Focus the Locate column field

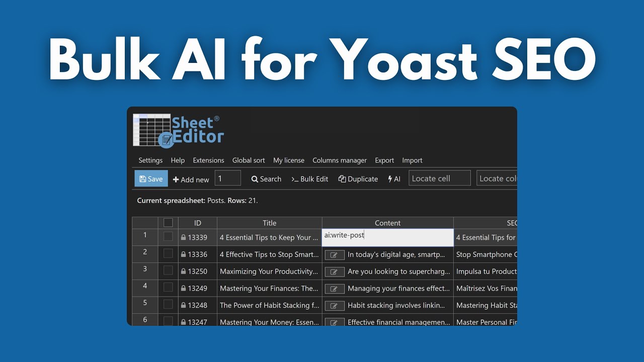pos(497,178)
